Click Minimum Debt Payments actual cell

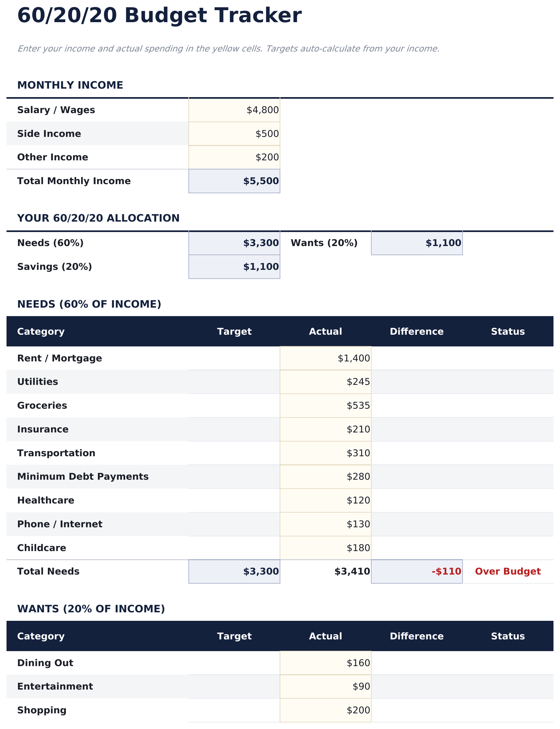(325, 476)
